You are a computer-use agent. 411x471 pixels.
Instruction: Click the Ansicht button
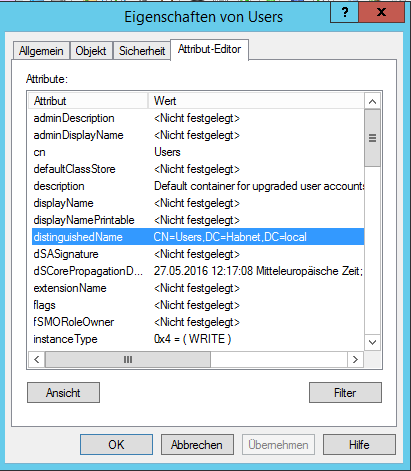pos(63,393)
